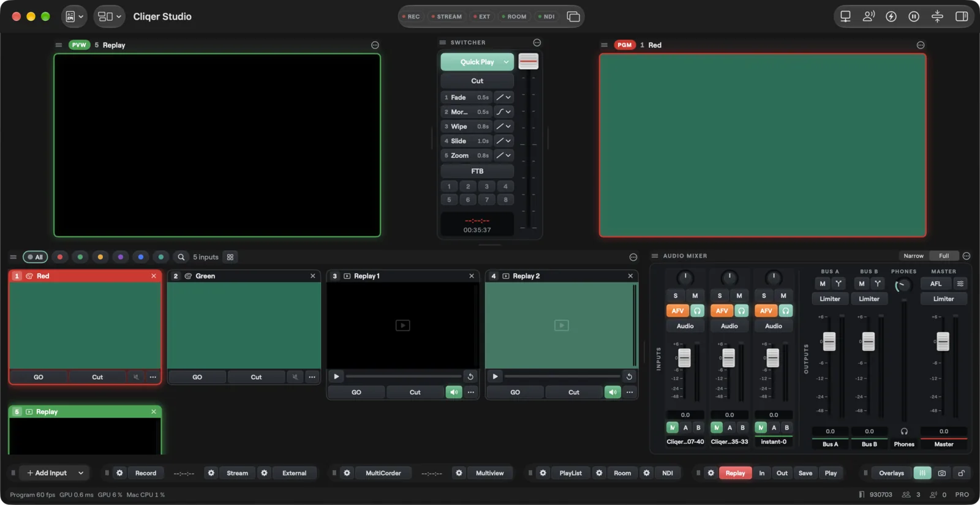Screen dimensions: 980x505
Task: Open MultiCorder settings gear
Action: pyautogui.click(x=347, y=473)
